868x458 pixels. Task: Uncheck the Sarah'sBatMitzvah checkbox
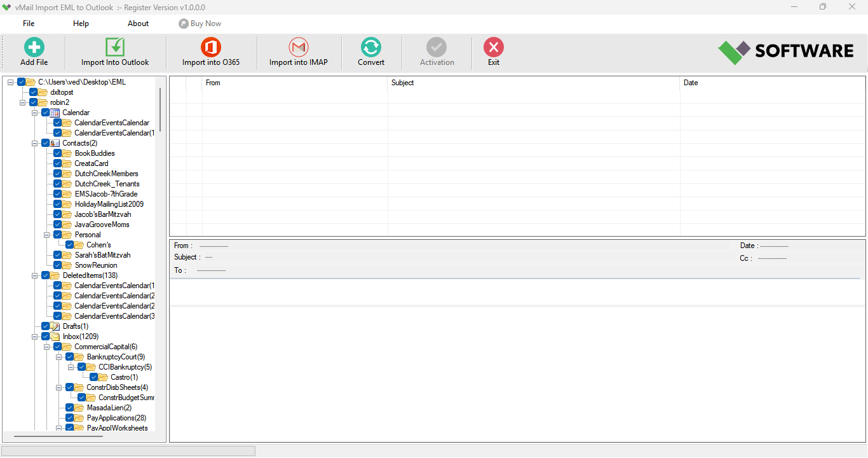coord(58,255)
